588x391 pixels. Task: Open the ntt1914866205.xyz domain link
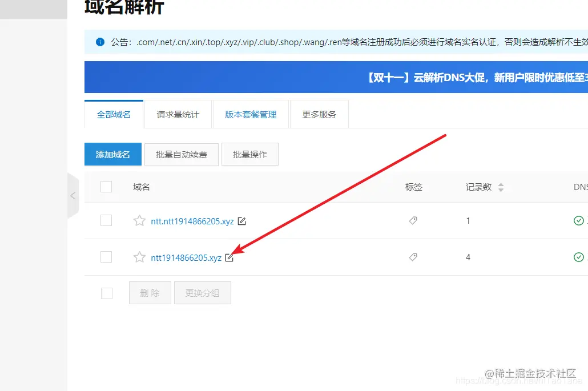186,257
